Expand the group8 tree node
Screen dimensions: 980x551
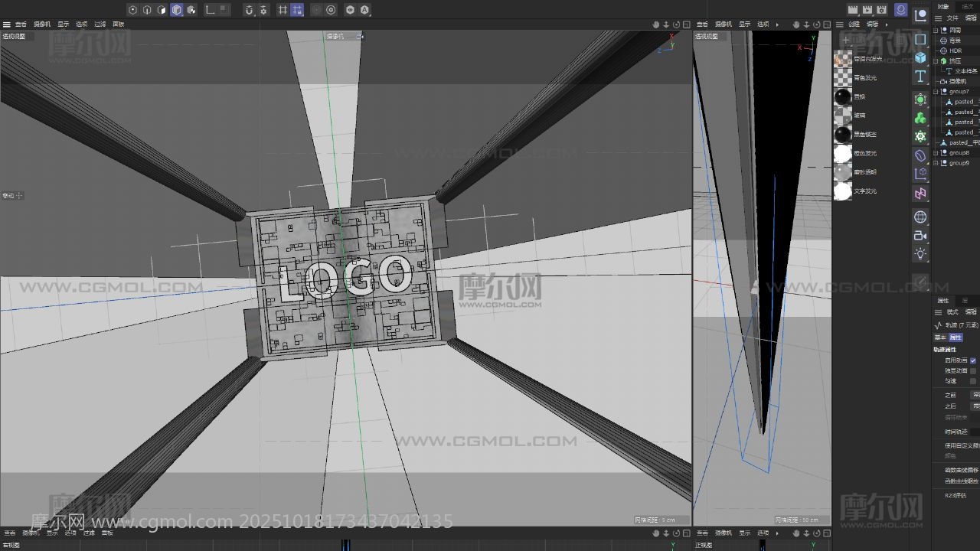coord(936,153)
